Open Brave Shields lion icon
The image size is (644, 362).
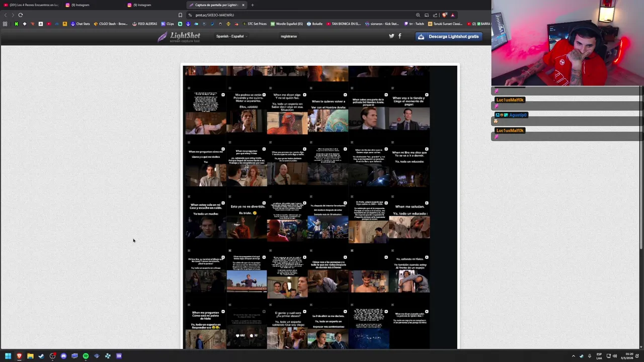(444, 15)
